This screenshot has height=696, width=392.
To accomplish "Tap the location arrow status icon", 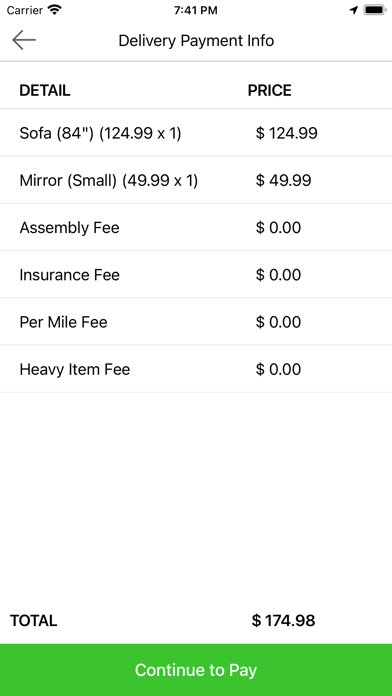I will click(x=353, y=10).
